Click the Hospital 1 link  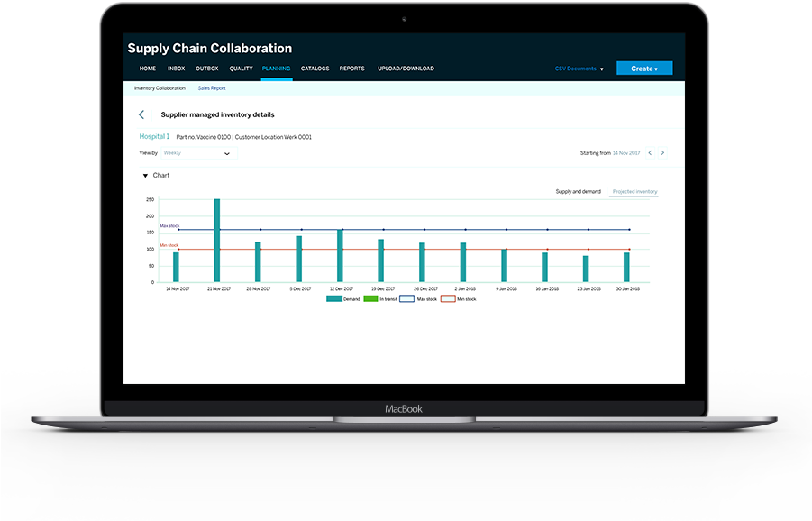(x=154, y=136)
